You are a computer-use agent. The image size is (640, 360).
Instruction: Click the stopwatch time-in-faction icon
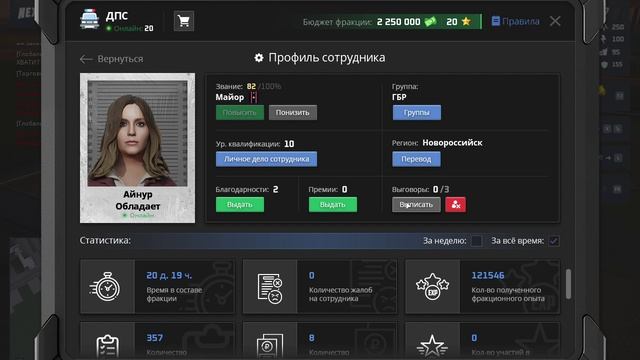(105, 287)
